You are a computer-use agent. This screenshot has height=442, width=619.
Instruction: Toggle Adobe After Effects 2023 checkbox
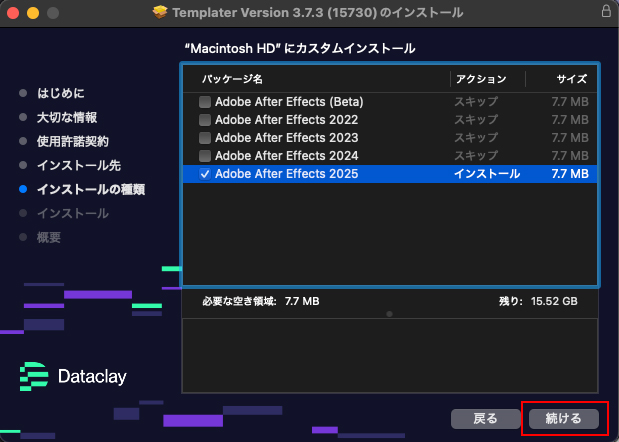(205, 138)
